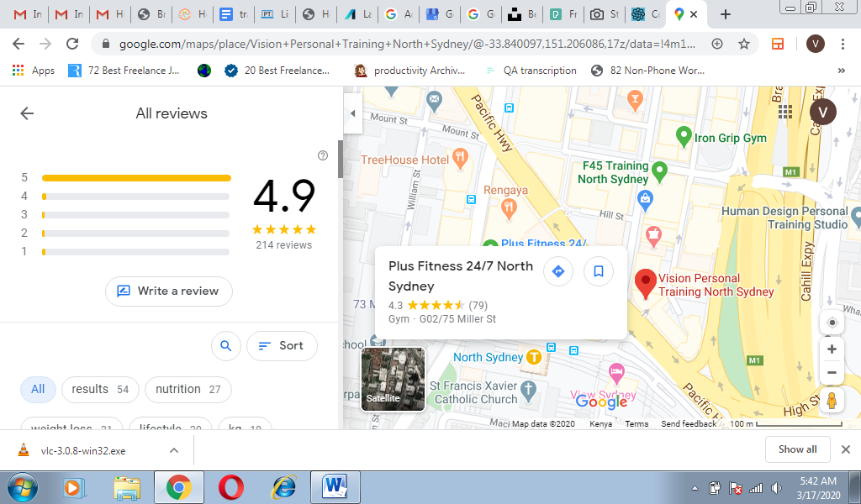This screenshot has height=504, width=861.
Task: Close the active Google Maps tab
Action: click(x=694, y=14)
